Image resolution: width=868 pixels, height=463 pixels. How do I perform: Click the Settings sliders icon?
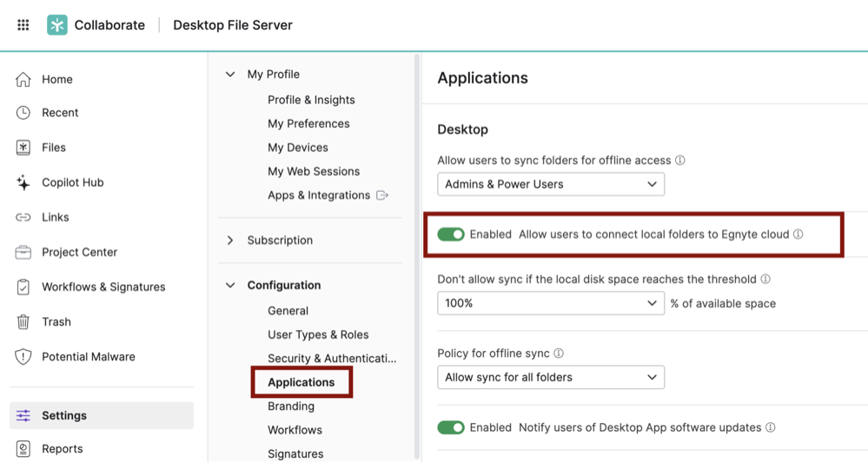pos(23,415)
